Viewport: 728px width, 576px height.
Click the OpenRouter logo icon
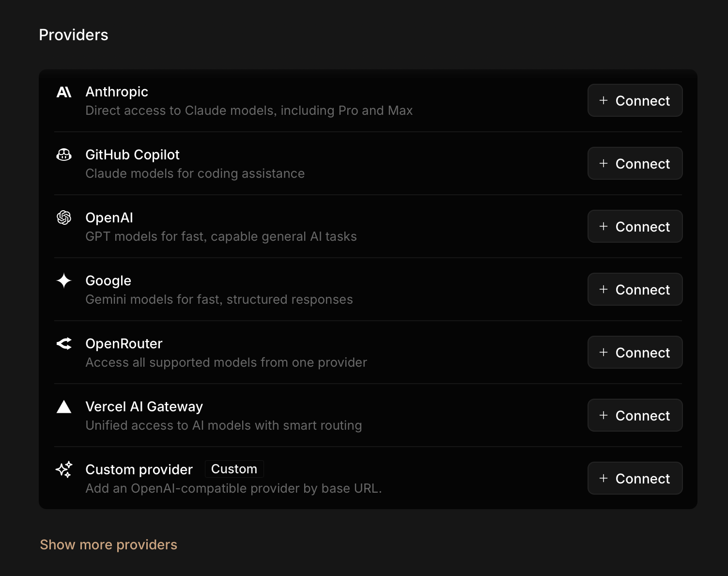point(64,343)
